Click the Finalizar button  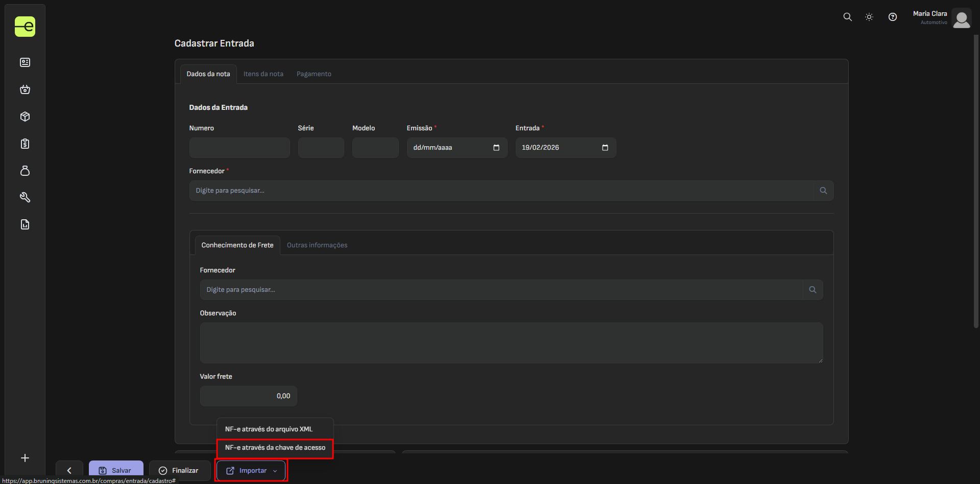(179, 470)
